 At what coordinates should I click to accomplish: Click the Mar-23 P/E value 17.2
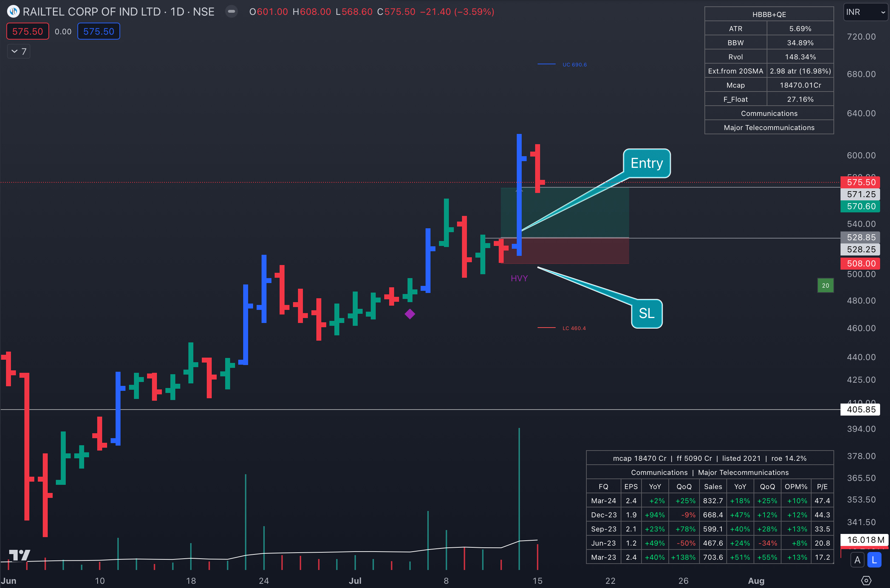(x=822, y=557)
